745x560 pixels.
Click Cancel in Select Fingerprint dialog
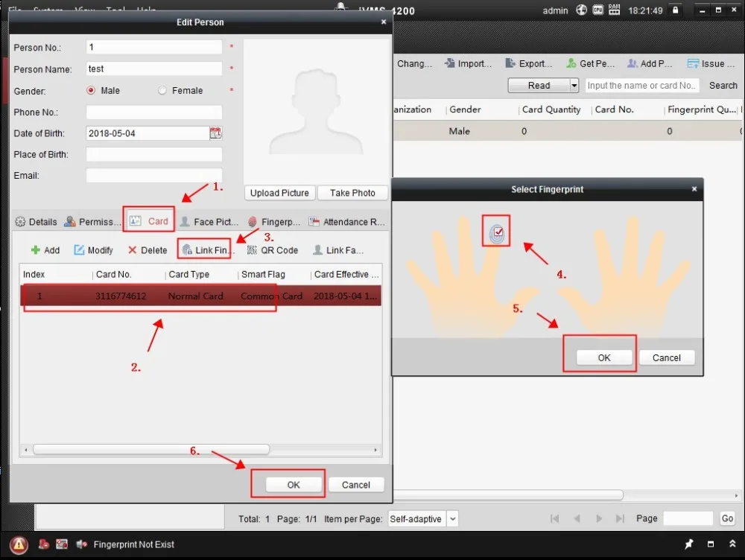pos(667,357)
